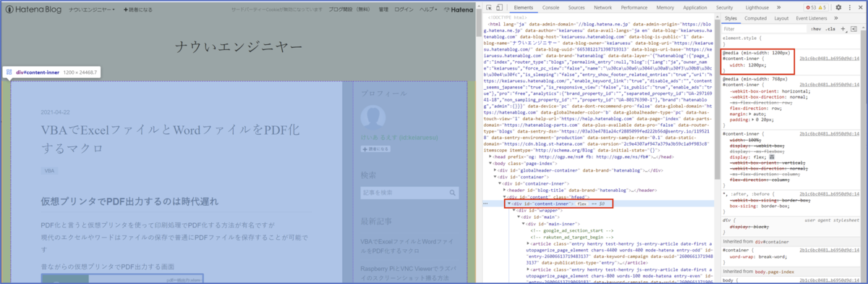Screen dimensions: 868x284
Task: Select the Layout sidebar tab
Action: (x=781, y=18)
